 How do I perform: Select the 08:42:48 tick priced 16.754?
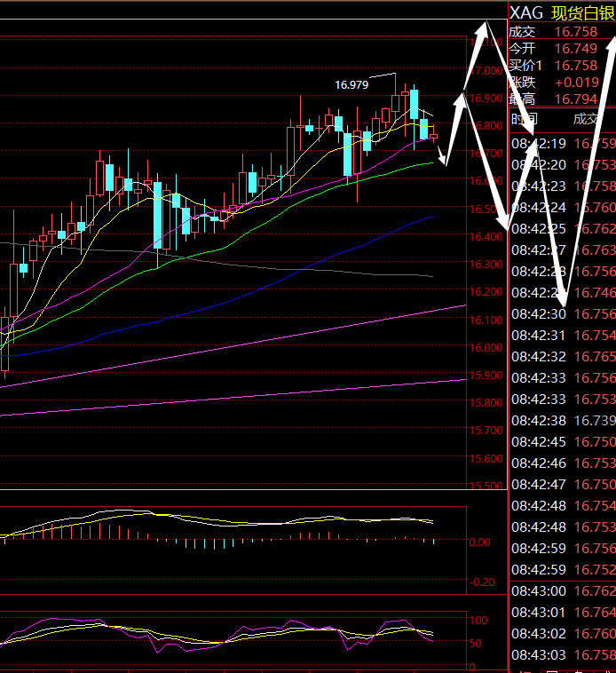563,505
